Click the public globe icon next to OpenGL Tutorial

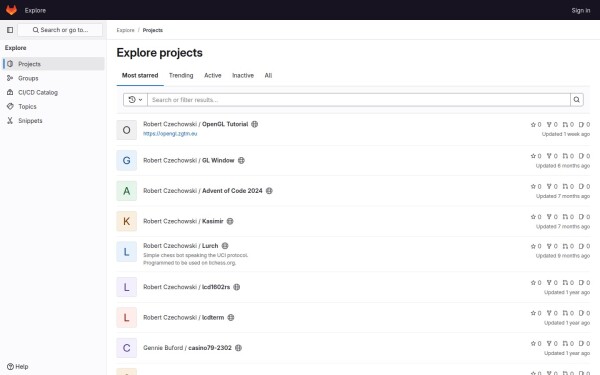[x=254, y=124]
